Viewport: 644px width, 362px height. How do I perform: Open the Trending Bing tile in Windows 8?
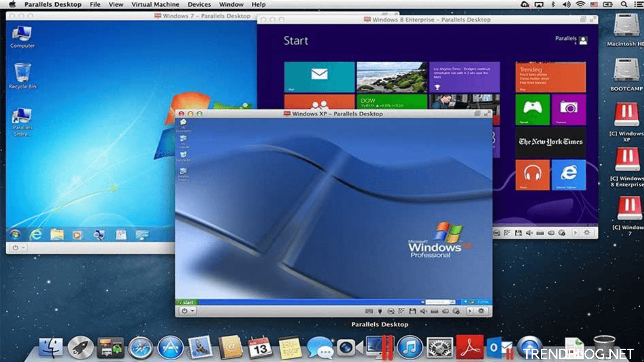tap(551, 77)
